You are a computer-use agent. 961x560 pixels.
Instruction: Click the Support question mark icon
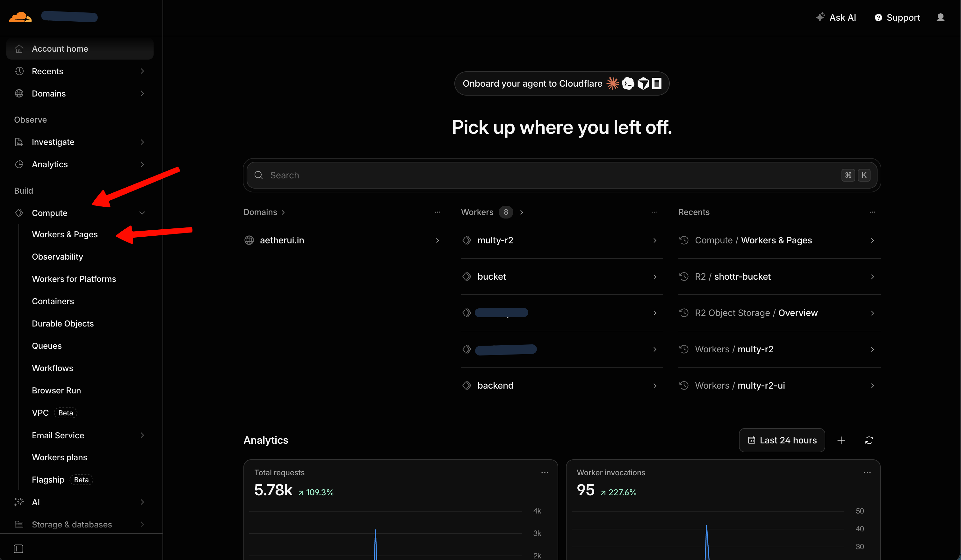[x=878, y=18]
